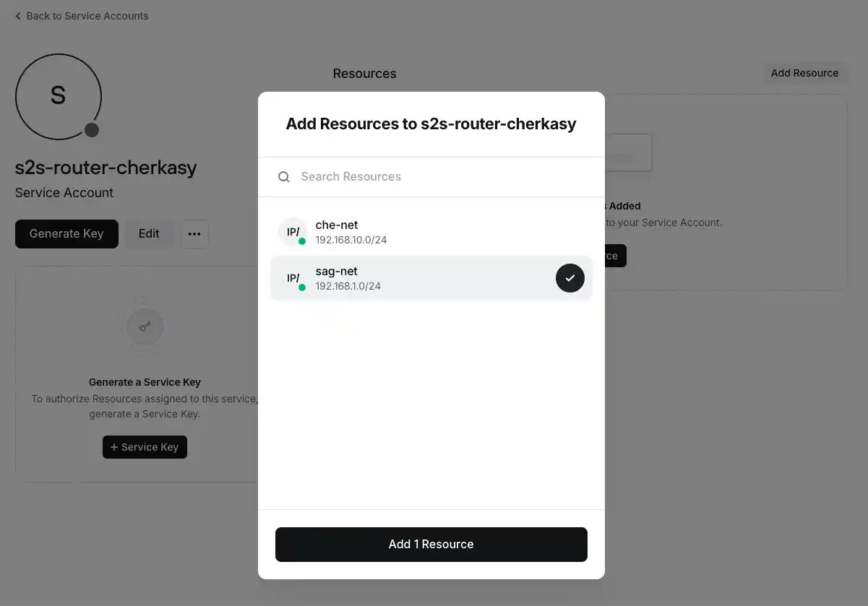This screenshot has width=868, height=606.
Task: Click the green status dot on che-net
Action: [301, 239]
